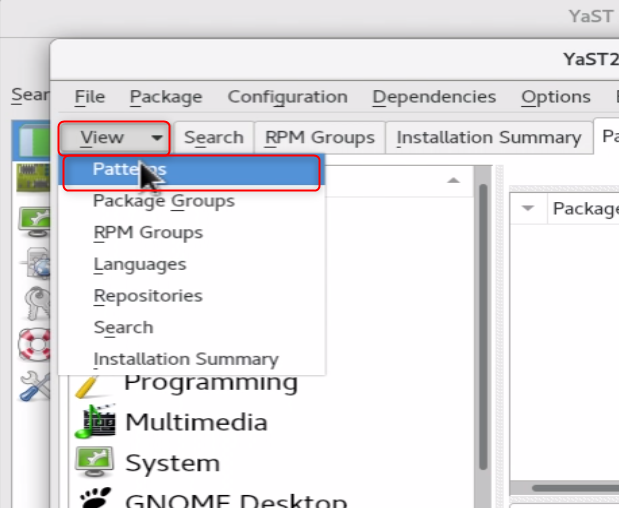This screenshot has width=619, height=508.
Task: Click the System monitor icon in YaST sidebar
Action: [35, 221]
